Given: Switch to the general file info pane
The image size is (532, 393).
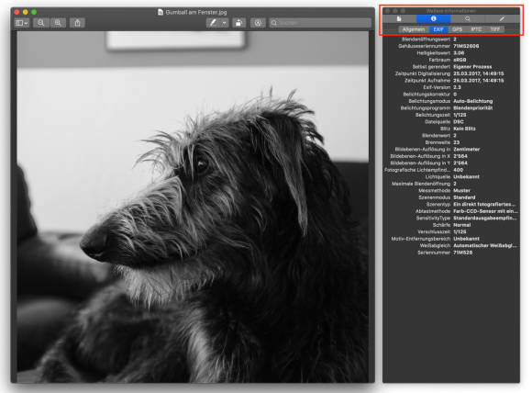Looking at the screenshot, I should pyautogui.click(x=399, y=18).
